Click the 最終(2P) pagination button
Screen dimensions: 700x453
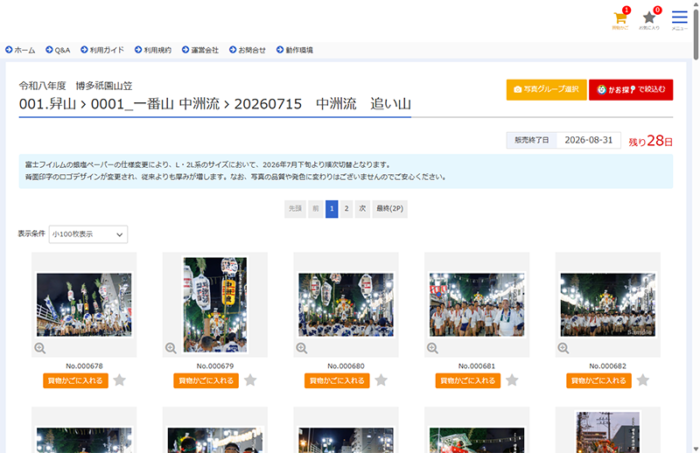click(x=390, y=209)
